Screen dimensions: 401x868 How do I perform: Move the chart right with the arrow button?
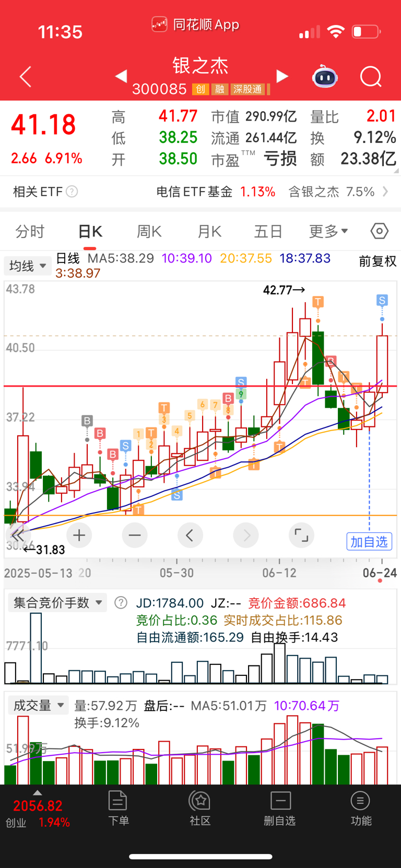tap(246, 536)
